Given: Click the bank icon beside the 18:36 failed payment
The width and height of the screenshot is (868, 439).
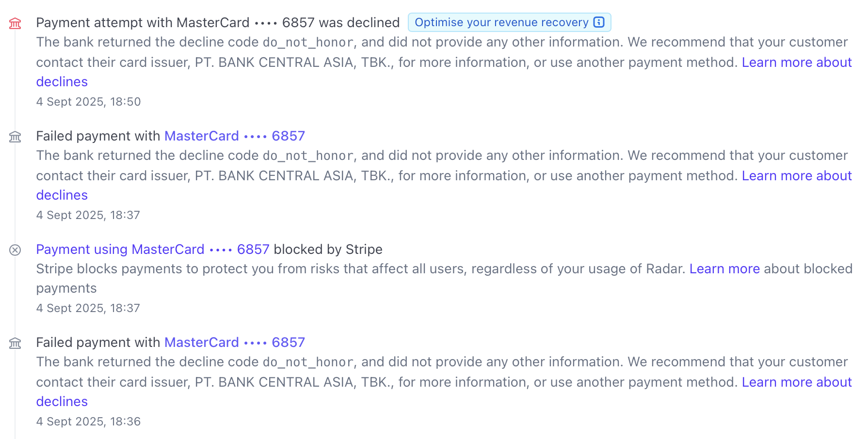Looking at the screenshot, I should (x=15, y=344).
